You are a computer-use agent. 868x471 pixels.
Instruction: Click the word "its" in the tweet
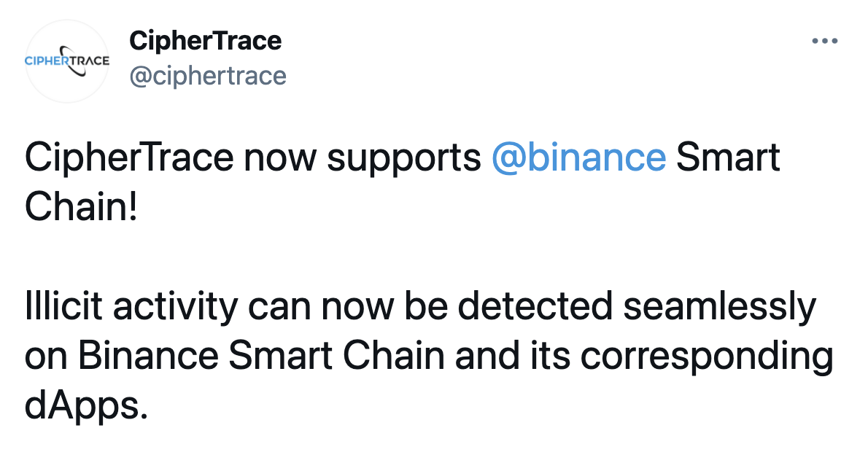point(550,356)
